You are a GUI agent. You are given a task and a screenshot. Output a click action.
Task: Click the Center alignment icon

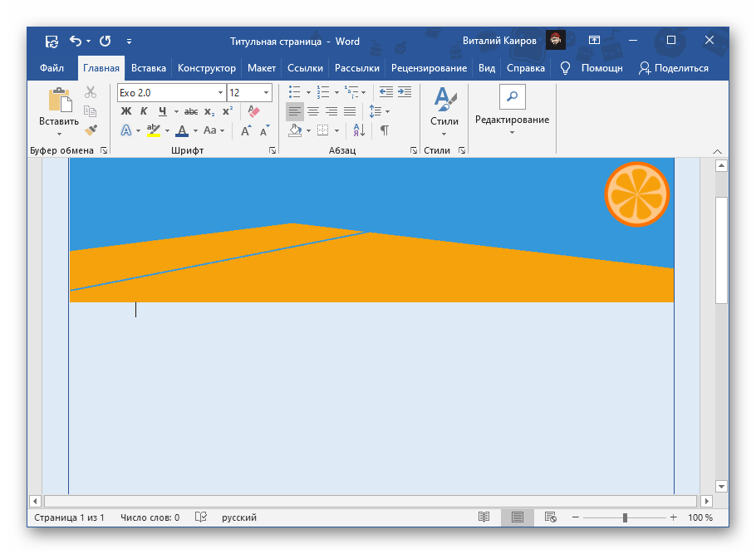click(313, 111)
